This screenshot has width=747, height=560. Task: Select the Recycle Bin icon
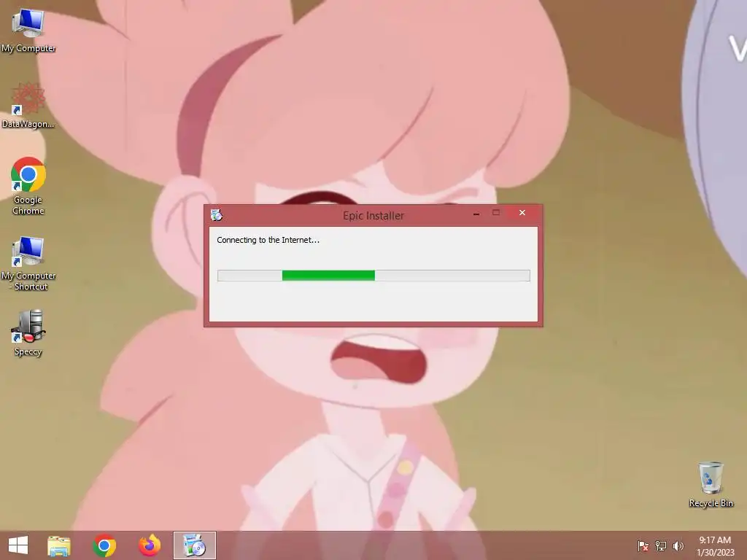pyautogui.click(x=711, y=484)
